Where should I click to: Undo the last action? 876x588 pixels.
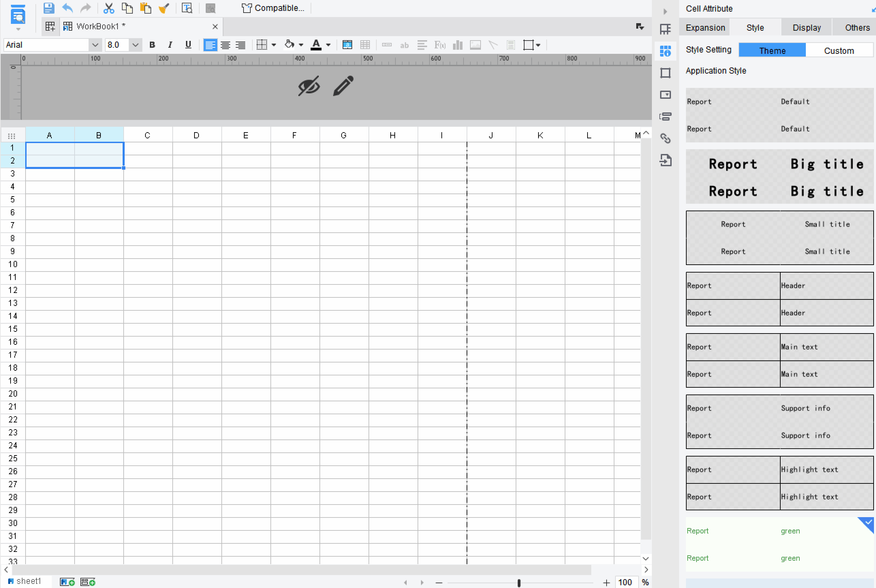point(67,8)
